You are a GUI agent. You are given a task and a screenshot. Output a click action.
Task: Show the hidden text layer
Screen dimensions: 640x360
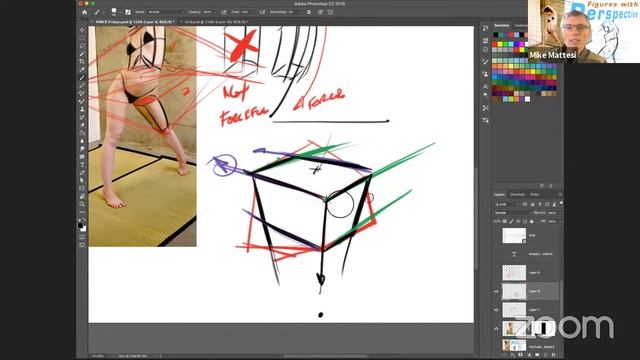(496, 254)
